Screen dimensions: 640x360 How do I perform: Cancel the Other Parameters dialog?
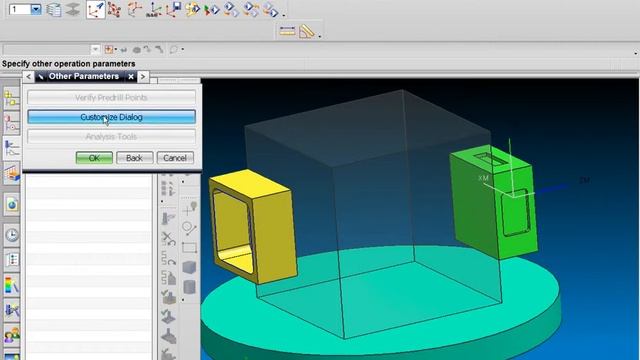175,158
